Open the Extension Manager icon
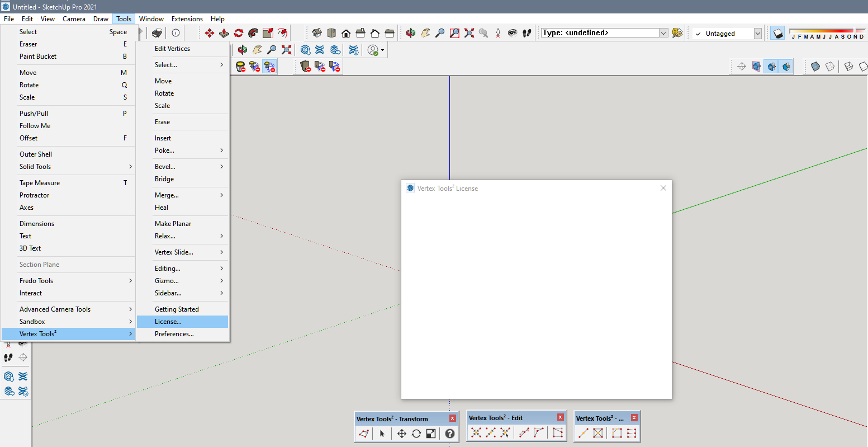This screenshot has height=447, width=868. point(353,50)
